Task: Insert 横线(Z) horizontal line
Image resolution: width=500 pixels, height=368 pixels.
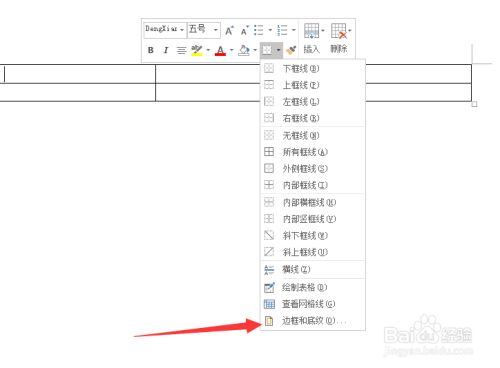Action: tap(313, 269)
